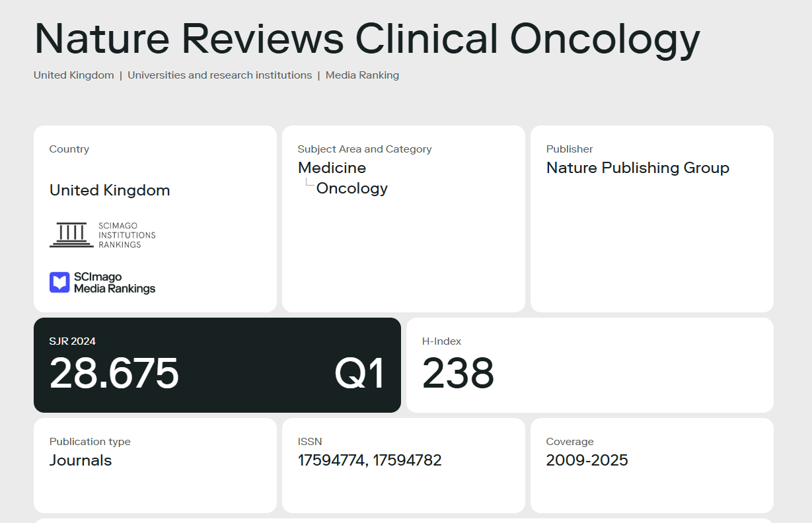Click the 'Nature Reviews Clinical Oncology' page title
Screen dimensions: 812x523
click(x=367, y=38)
